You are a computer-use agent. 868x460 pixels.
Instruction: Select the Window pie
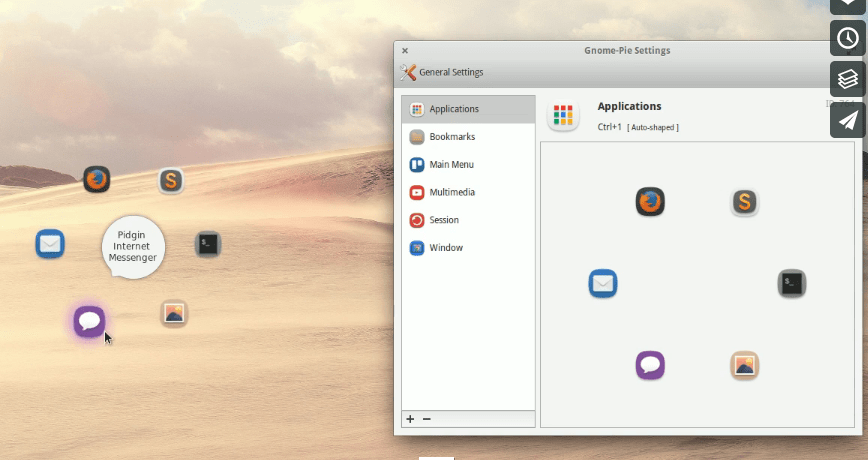tap(468, 247)
